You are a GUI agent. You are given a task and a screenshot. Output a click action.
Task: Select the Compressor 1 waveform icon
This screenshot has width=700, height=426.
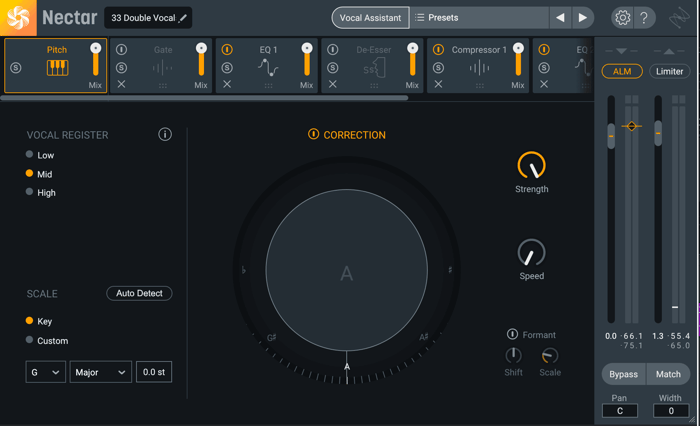coord(479,68)
